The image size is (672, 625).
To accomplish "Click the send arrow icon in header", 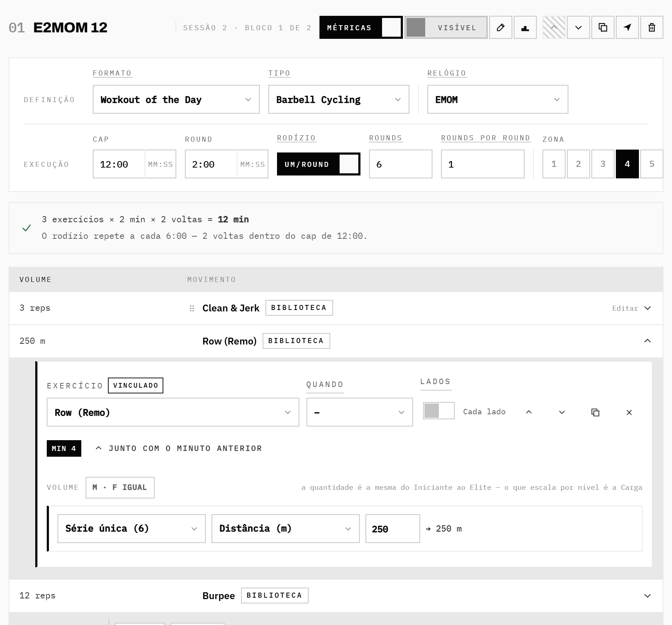I will pos(627,27).
